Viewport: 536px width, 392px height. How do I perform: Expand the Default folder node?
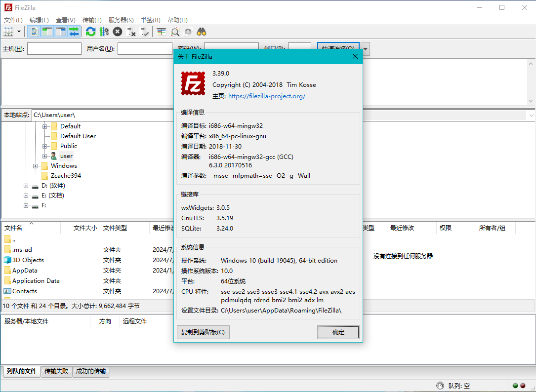(44, 126)
